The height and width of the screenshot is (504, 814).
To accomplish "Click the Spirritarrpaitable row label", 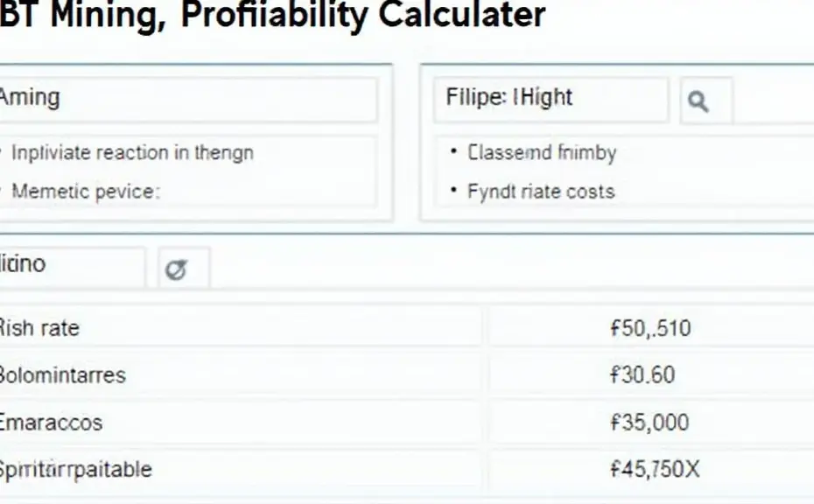I will (76, 469).
